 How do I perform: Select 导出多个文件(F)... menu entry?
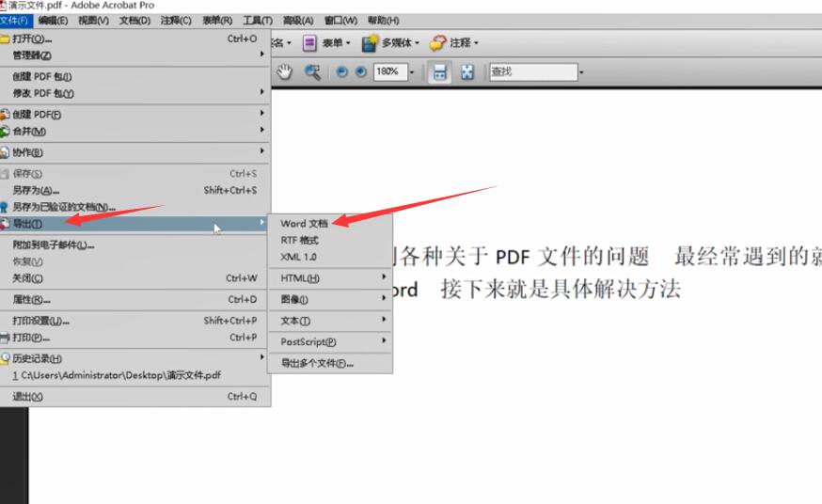tap(330, 363)
